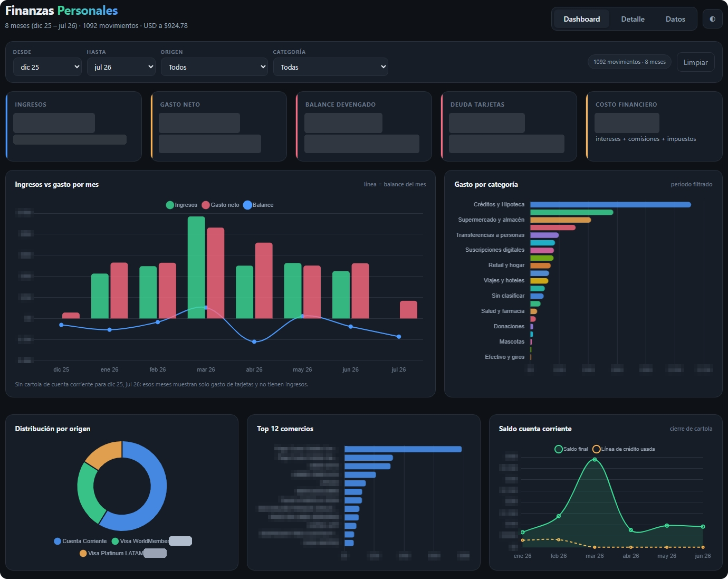Click the longest bar in Top 12 comercios
The width and height of the screenshot is (728, 579).
click(403, 449)
